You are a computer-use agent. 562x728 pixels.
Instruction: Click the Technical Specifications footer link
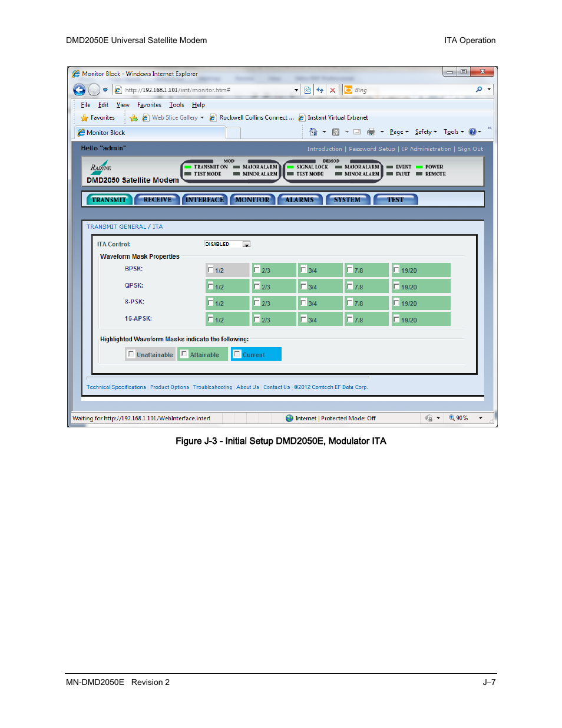click(x=116, y=387)
